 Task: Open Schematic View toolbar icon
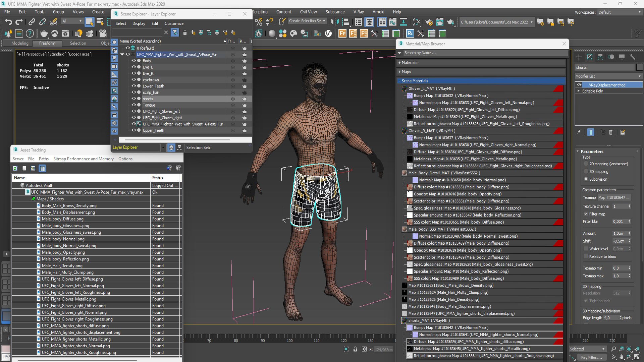pos(404,22)
